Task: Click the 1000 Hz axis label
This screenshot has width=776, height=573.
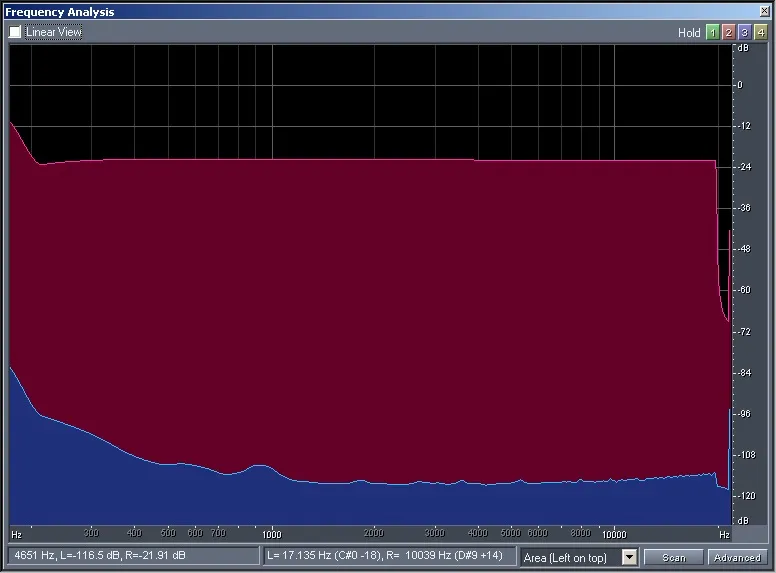Action: click(272, 534)
